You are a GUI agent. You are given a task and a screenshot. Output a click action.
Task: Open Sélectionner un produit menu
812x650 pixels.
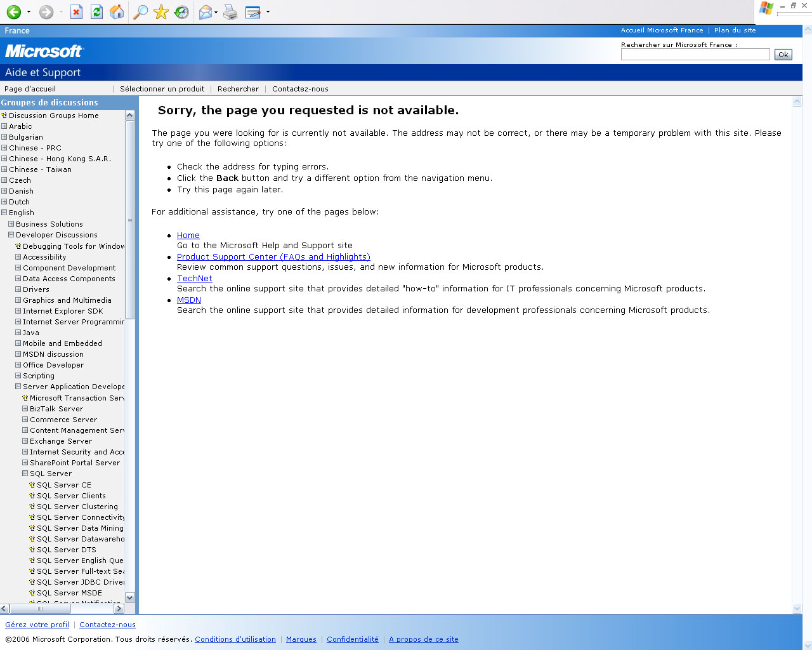point(162,89)
